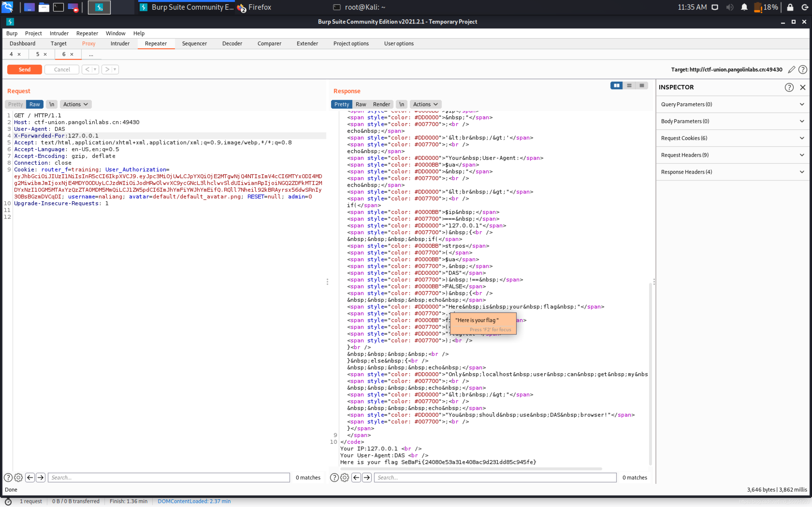Click response search next-match arrow
812x507 pixels.
click(367, 477)
